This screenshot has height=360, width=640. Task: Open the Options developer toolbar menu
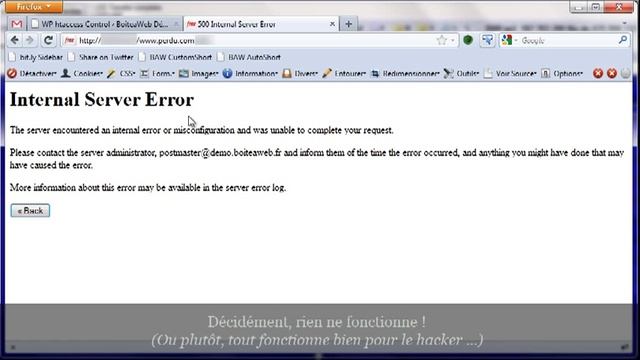pos(562,73)
